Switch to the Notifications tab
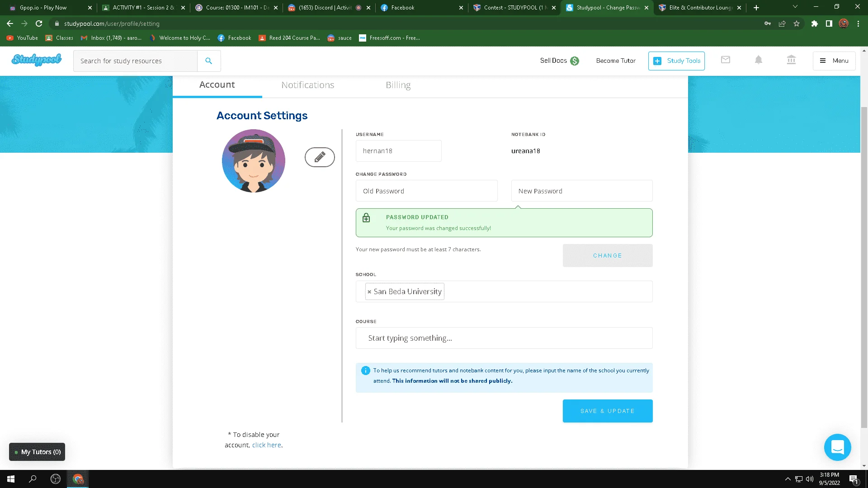This screenshot has width=868, height=488. (308, 85)
